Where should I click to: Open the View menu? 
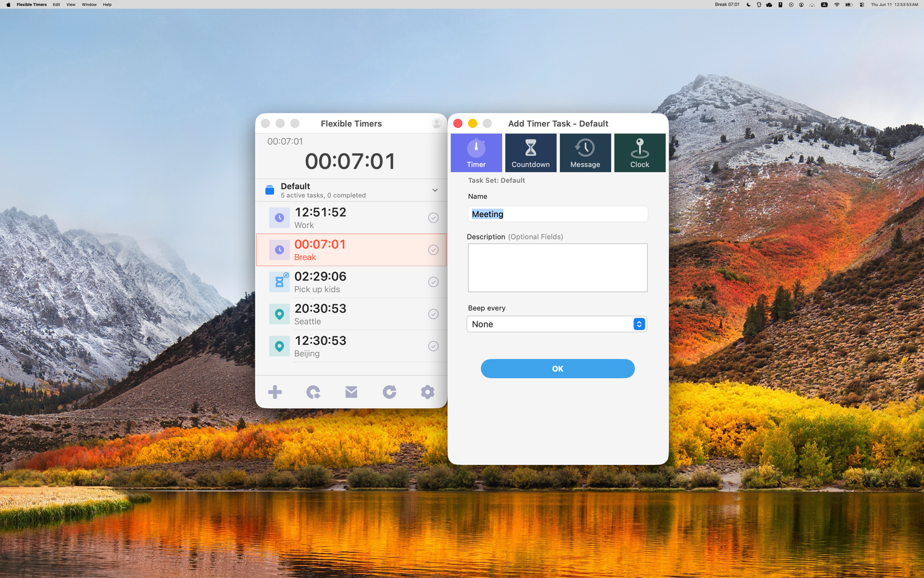click(x=71, y=5)
